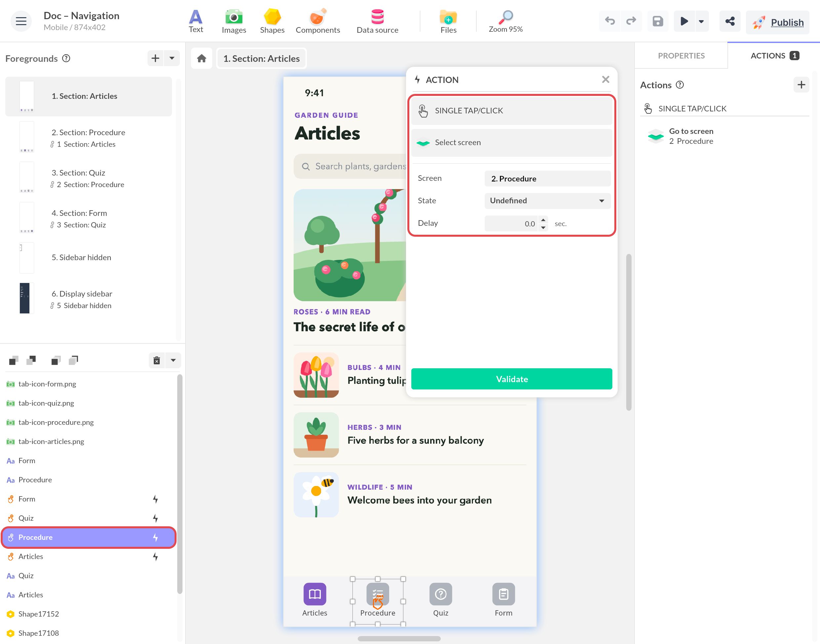Image resolution: width=820 pixels, height=644 pixels.
Task: Select the tab-icon-quiz.png layer
Action: pyautogui.click(x=89, y=403)
